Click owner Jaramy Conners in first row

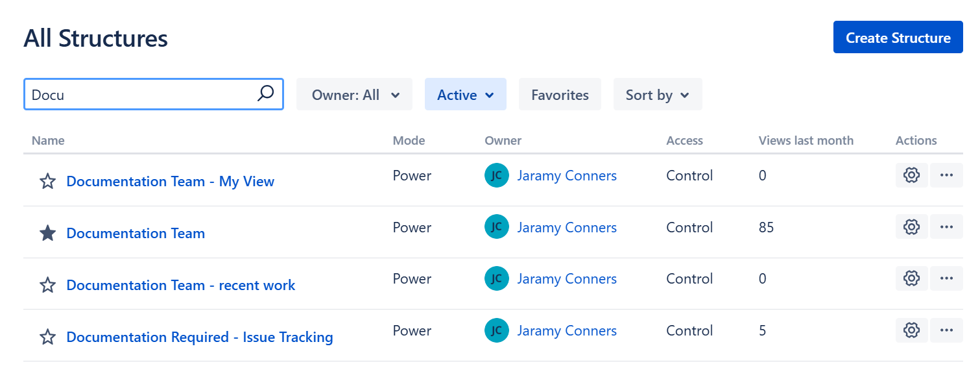[566, 175]
